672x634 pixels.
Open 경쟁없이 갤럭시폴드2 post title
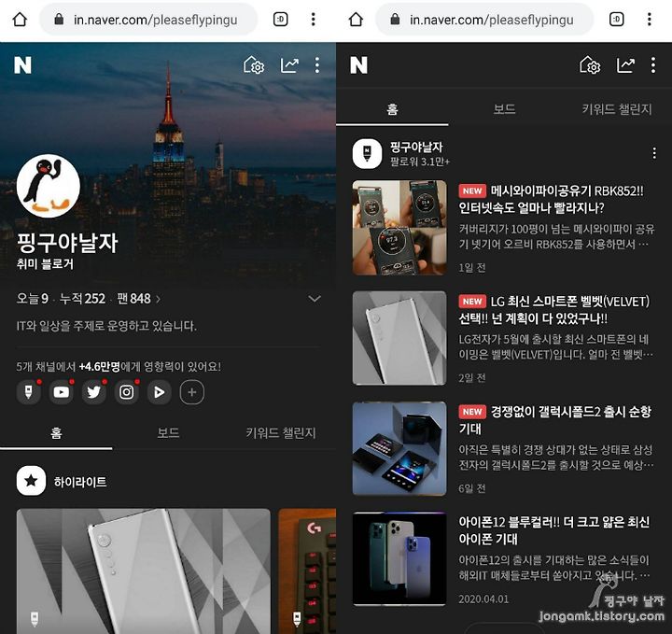555,419
